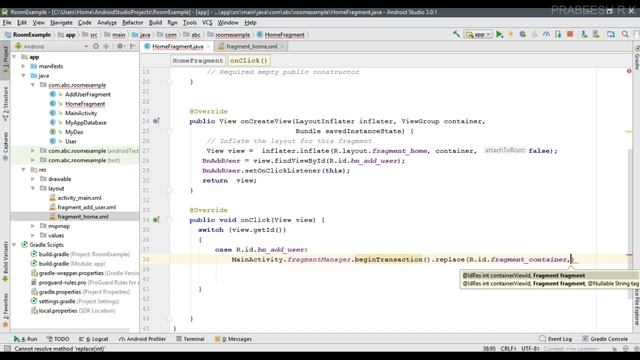Click the onClick() breadcrumb in the editor
This screenshot has height=360, width=640.
pos(249,60)
